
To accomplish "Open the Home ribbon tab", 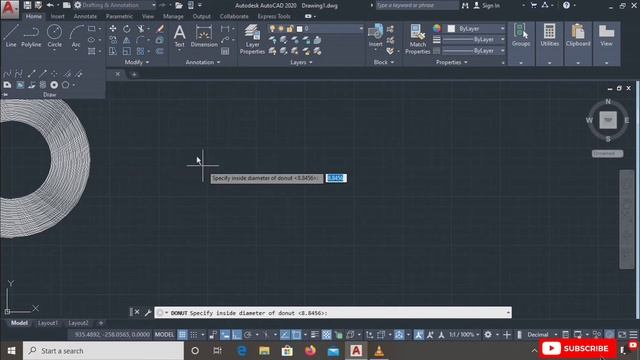I will pyautogui.click(x=33, y=16).
